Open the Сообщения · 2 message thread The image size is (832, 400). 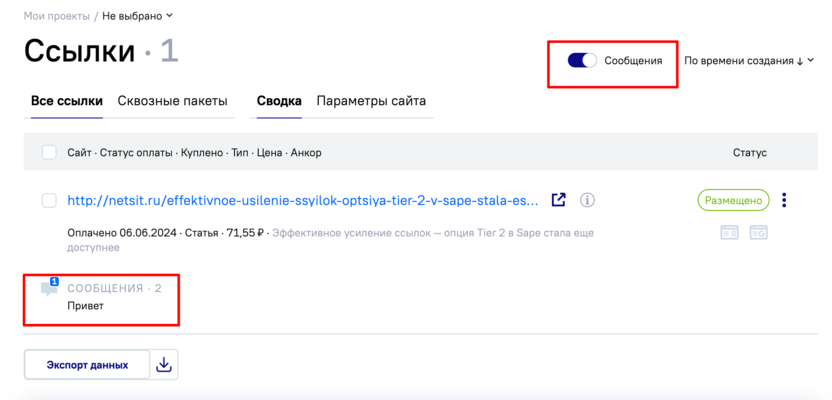[114, 288]
